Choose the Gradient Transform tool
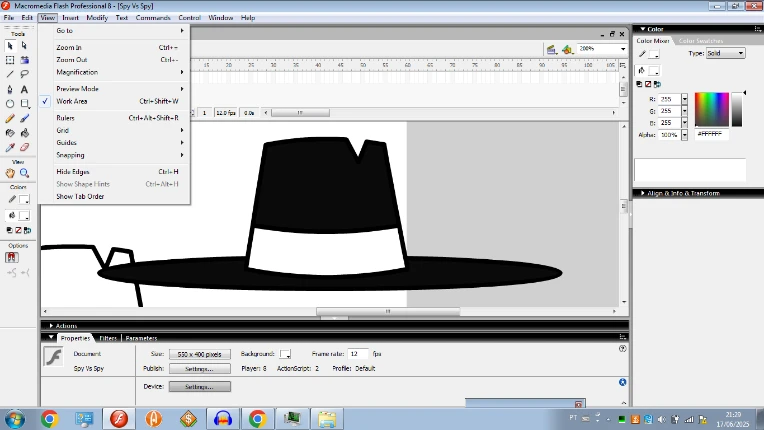 coord(24,60)
